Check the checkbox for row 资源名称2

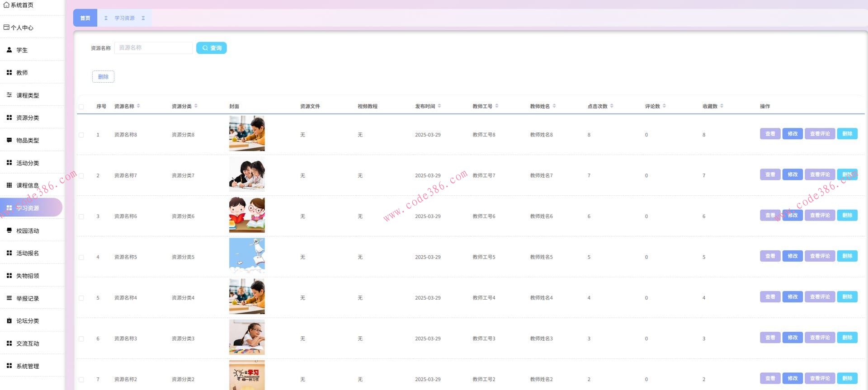(x=81, y=380)
